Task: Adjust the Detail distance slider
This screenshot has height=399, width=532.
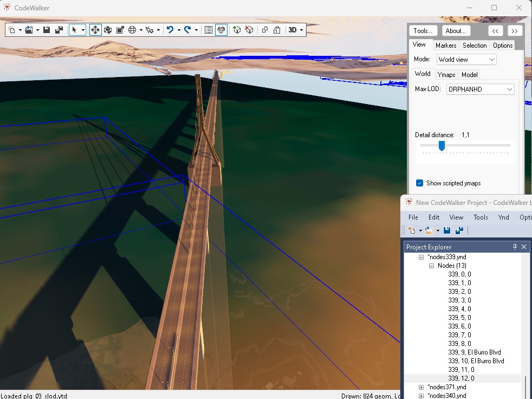Action: 442,146
